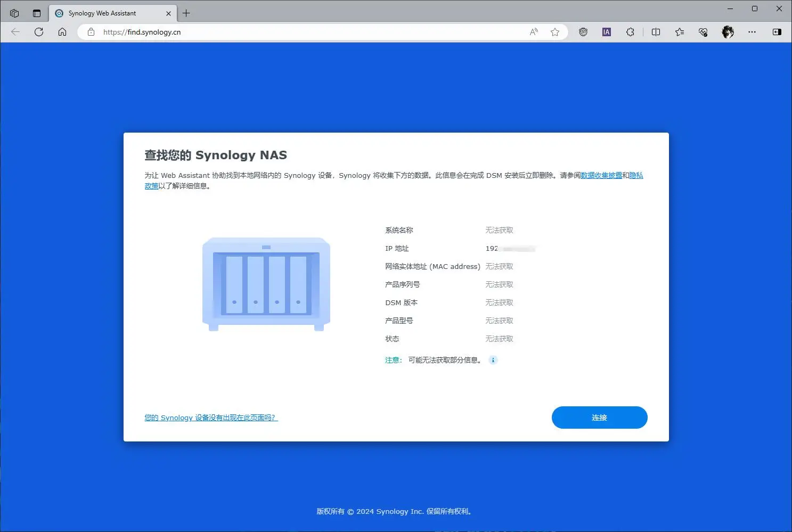The width and height of the screenshot is (792, 532).
Task: Click the 查找您的 Synology NAS heading
Action: point(216,155)
